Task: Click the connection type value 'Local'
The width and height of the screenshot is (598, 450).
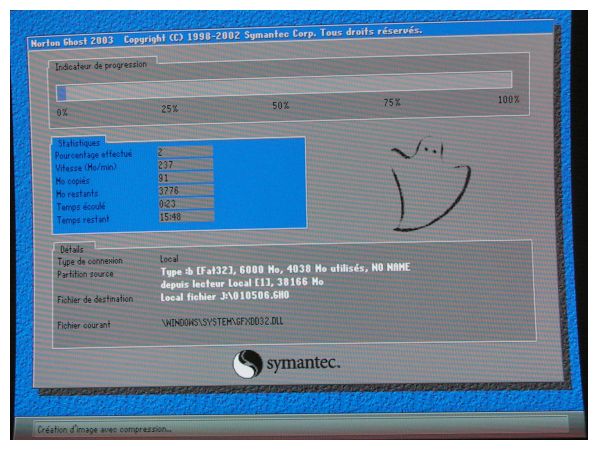Action: 169,259
